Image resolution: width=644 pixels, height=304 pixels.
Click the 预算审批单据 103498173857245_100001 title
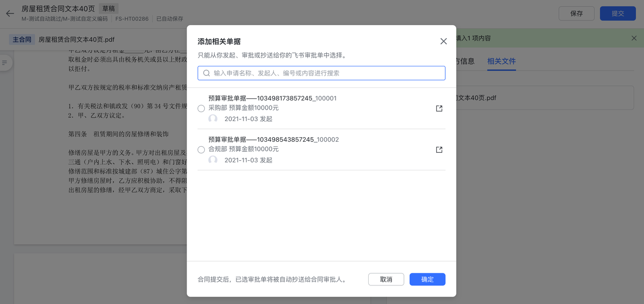(x=272, y=98)
